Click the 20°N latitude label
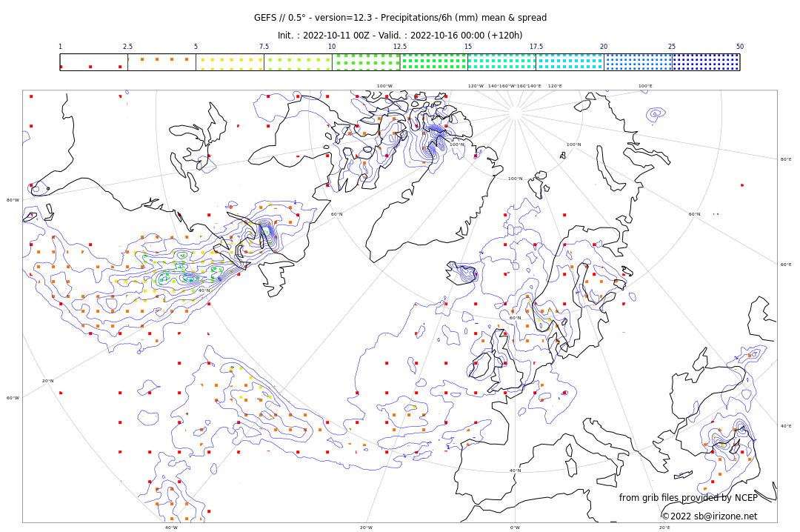 (47, 381)
